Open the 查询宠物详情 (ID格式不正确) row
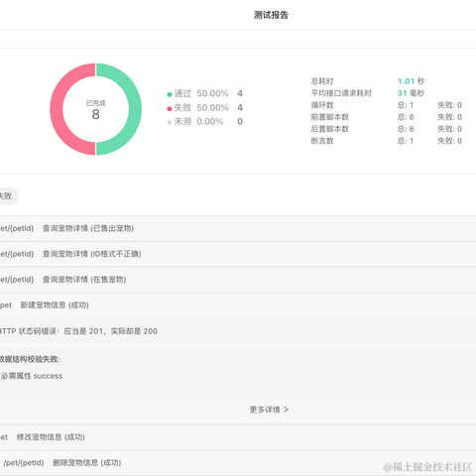Viewport: 476px width, 476px height. pyautogui.click(x=238, y=254)
